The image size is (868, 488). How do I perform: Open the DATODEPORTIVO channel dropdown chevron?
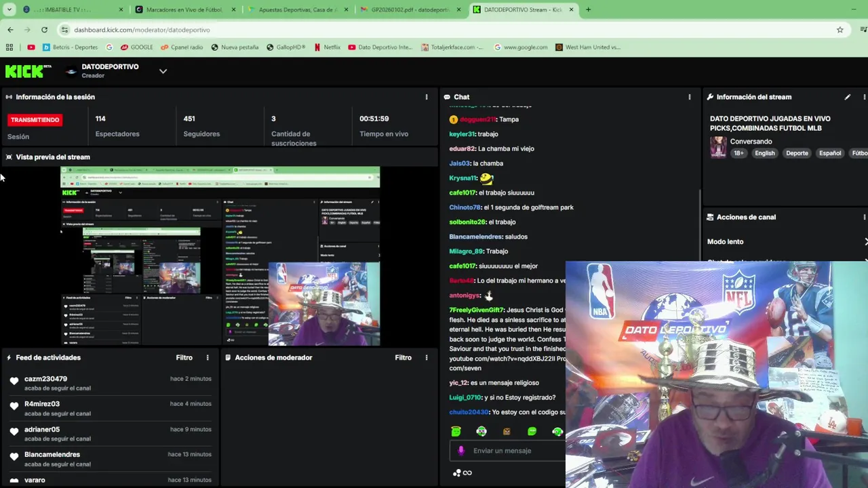163,70
